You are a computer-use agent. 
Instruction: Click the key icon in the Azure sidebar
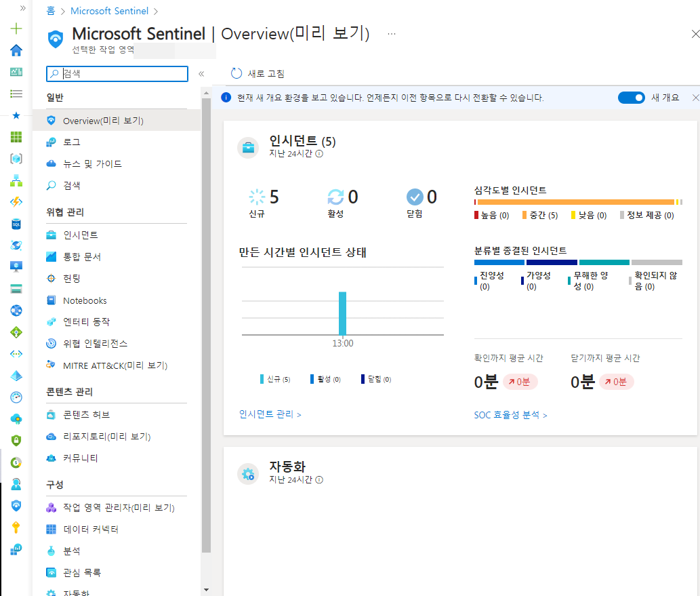(x=16, y=528)
